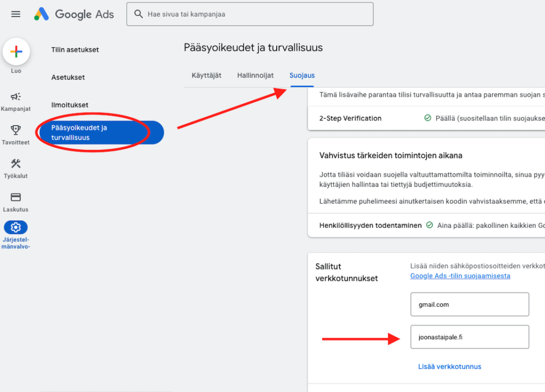
Task: Open the navigation hamburger menu
Action: point(15,14)
